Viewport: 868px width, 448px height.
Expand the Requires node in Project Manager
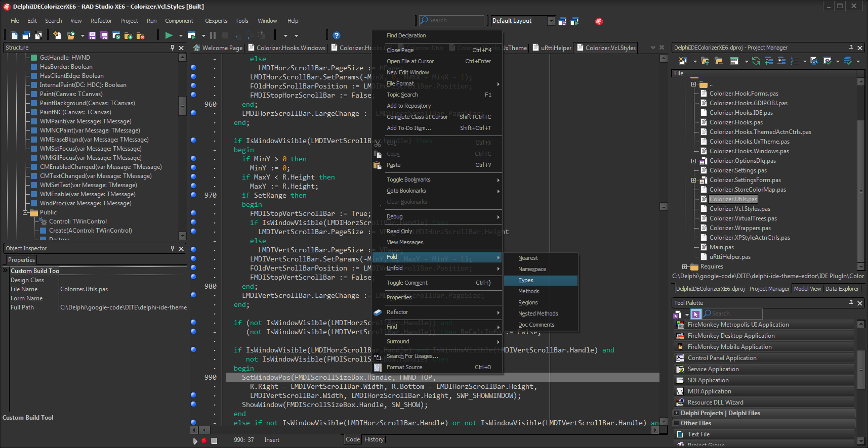pos(684,266)
